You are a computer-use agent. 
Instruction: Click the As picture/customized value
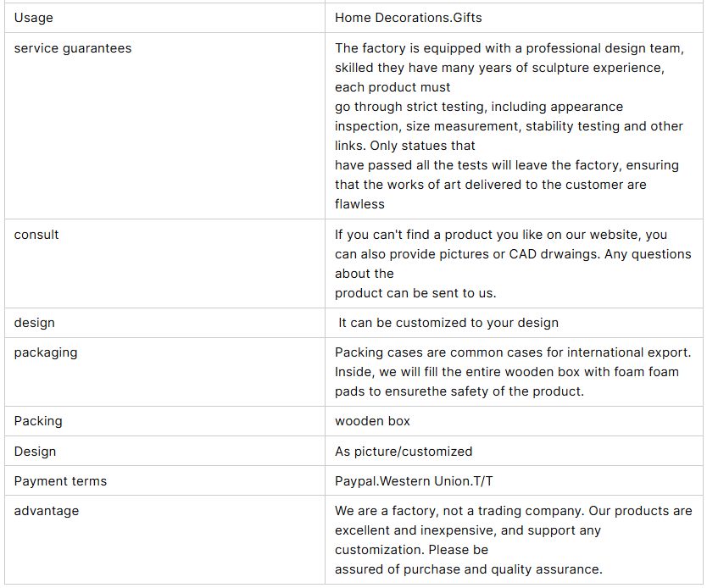(x=404, y=452)
